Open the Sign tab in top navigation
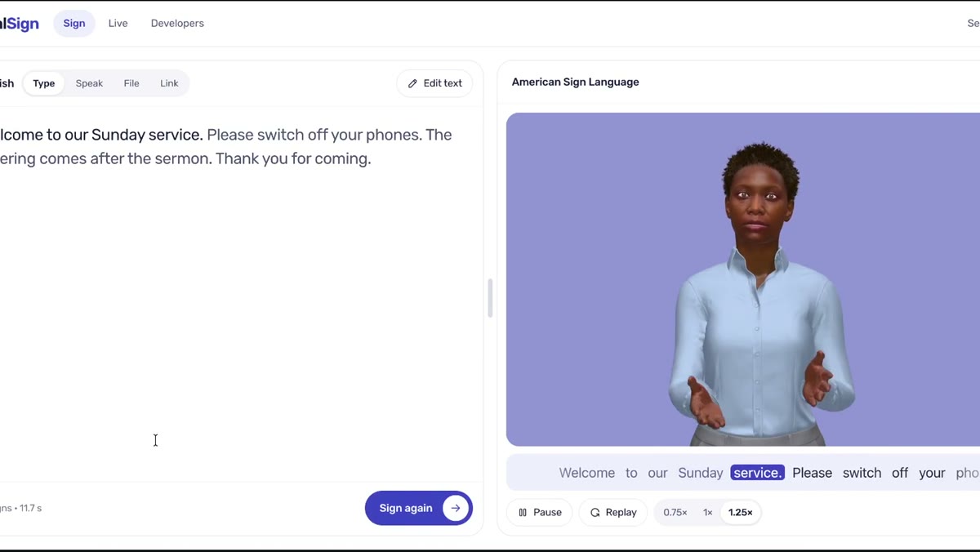 pos(74,24)
